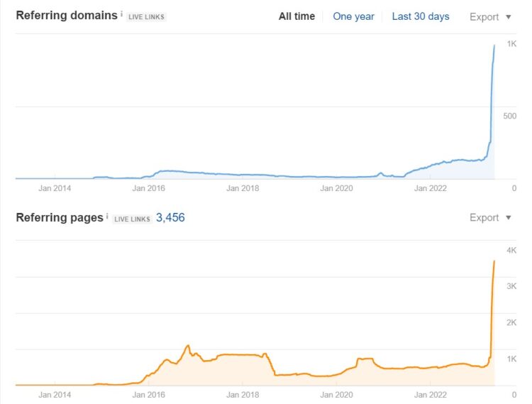The image size is (532, 404).
Task: Open Export menu for Referring domains
Action: click(490, 16)
